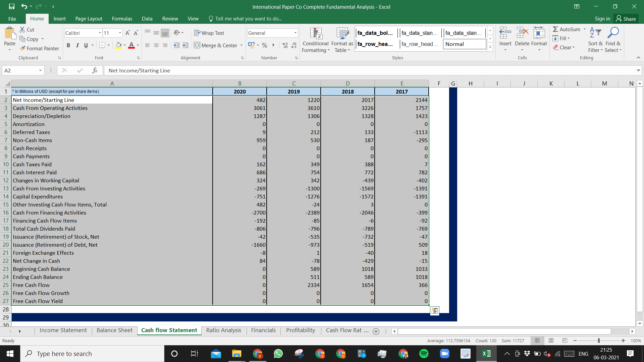This screenshot has width=644, height=362.
Task: Toggle Align Left alignment
Action: point(147,45)
